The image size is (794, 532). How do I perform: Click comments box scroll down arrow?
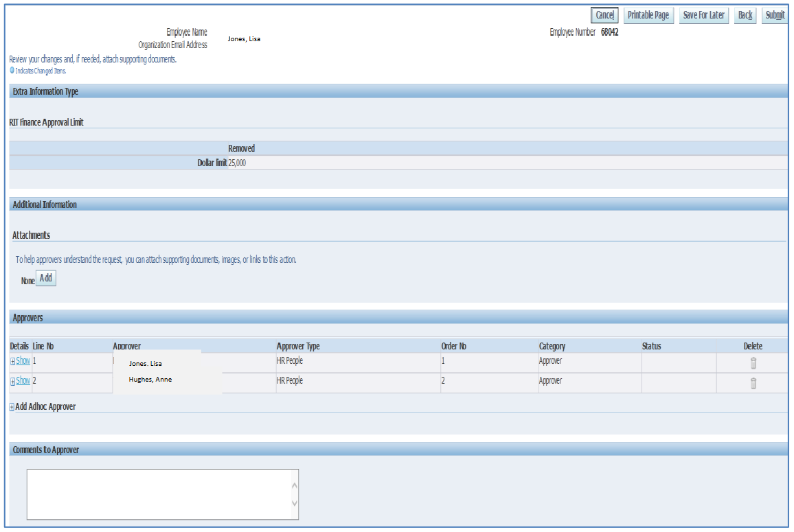pos(295,504)
